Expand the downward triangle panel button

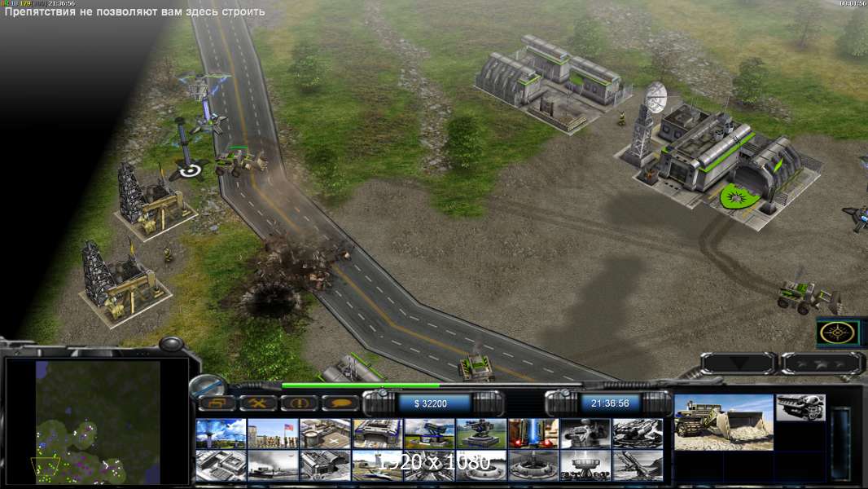(739, 363)
